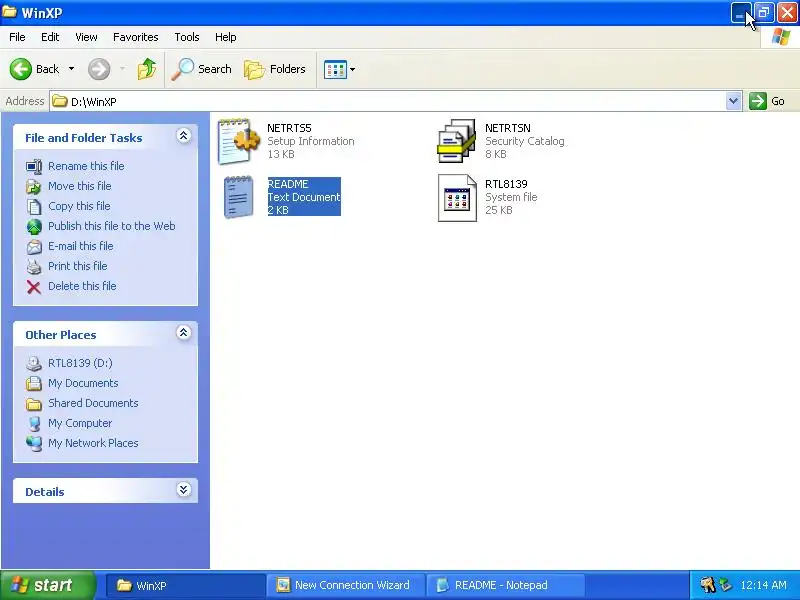Go up one folder level icon
The height and width of the screenshot is (600, 800).
147,69
